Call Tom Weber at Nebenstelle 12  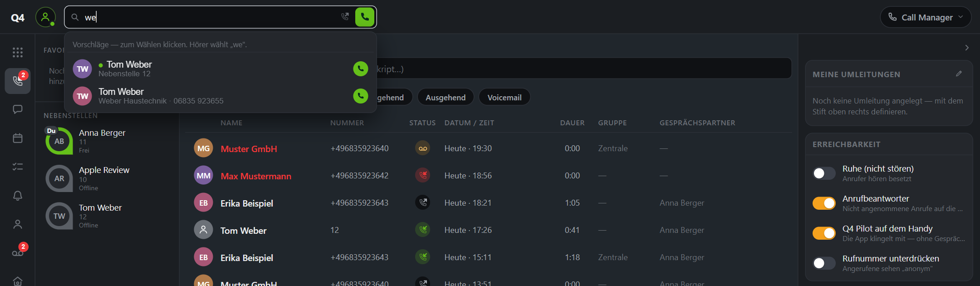(361, 69)
